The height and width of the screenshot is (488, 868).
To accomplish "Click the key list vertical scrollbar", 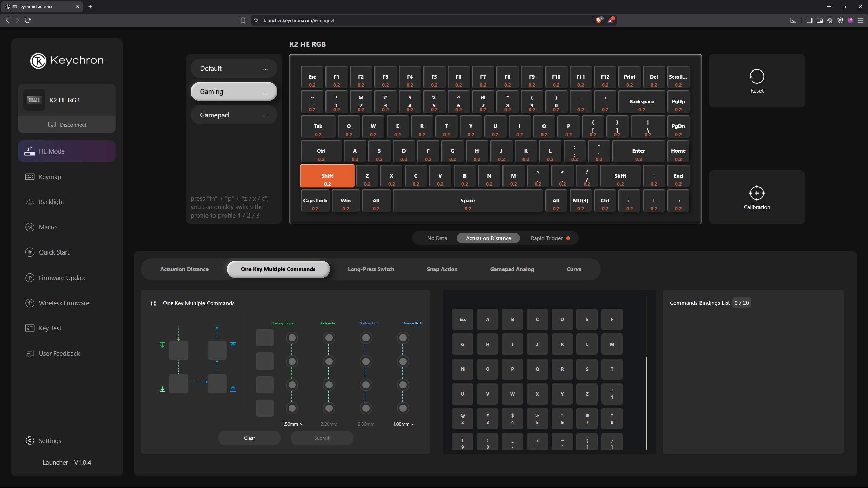I will point(647,403).
